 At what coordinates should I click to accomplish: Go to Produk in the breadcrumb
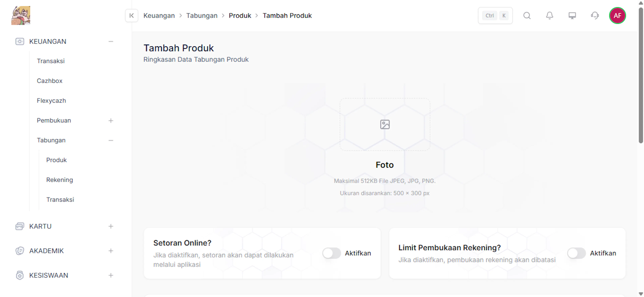click(240, 15)
